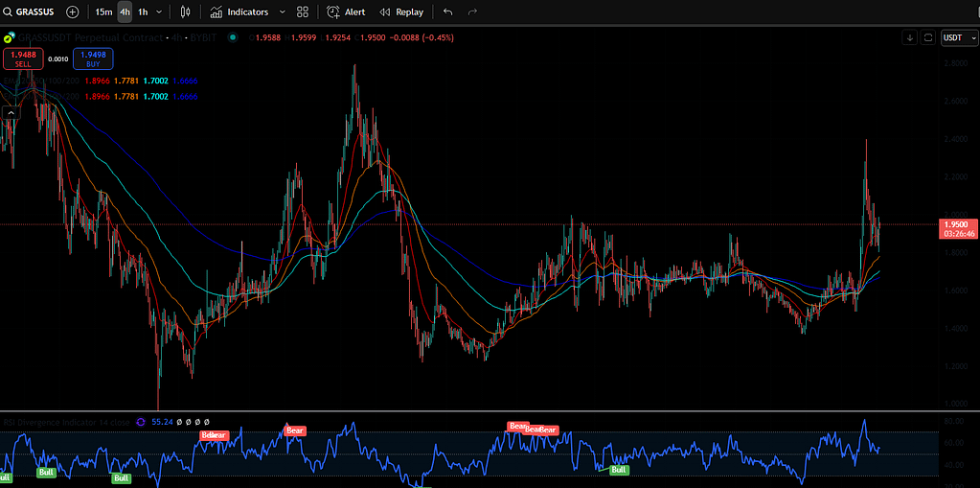Click the 2.4000 price scale label
Image resolution: width=980 pixels, height=488 pixels.
[x=956, y=139]
